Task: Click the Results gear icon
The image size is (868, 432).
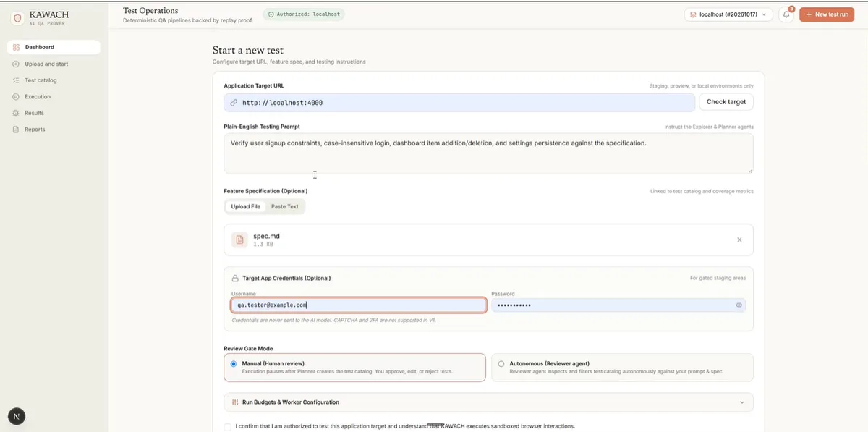Action: click(16, 113)
